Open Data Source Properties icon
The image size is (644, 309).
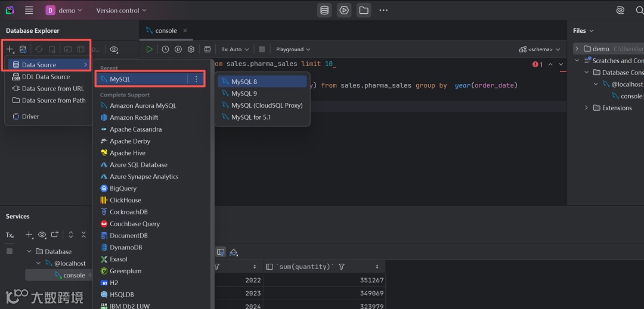tap(23, 49)
